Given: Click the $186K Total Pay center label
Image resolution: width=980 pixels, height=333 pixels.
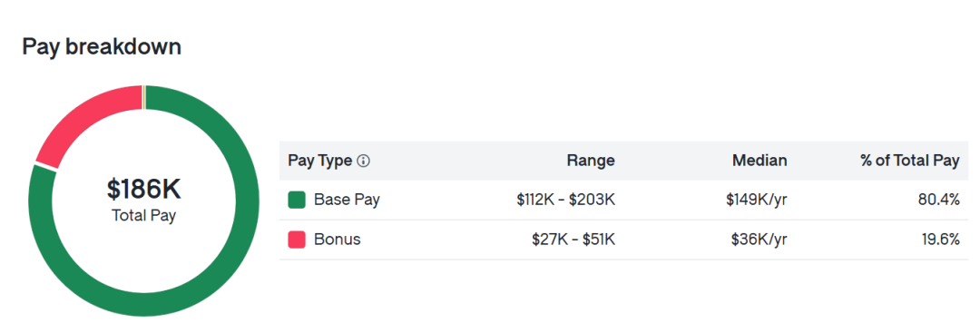Looking at the screenshot, I should tap(143, 200).
